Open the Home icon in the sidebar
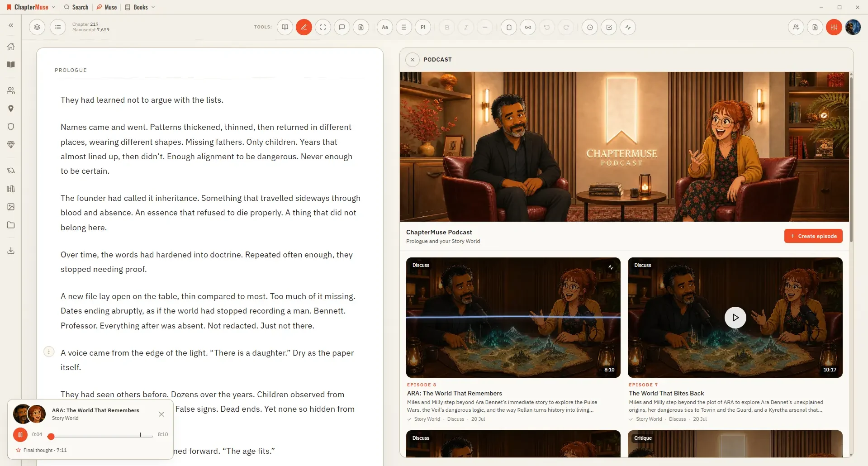This screenshot has height=466, width=868. [x=11, y=47]
